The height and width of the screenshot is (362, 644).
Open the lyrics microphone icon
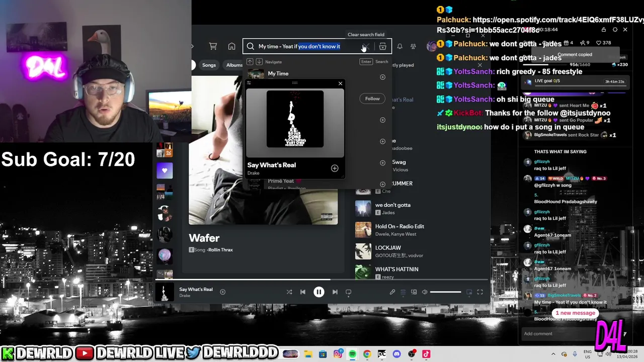tap(392, 292)
